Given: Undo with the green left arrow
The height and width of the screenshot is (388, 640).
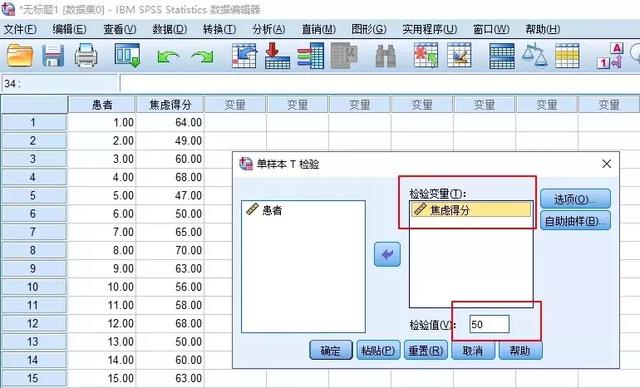Looking at the screenshot, I should click(168, 56).
